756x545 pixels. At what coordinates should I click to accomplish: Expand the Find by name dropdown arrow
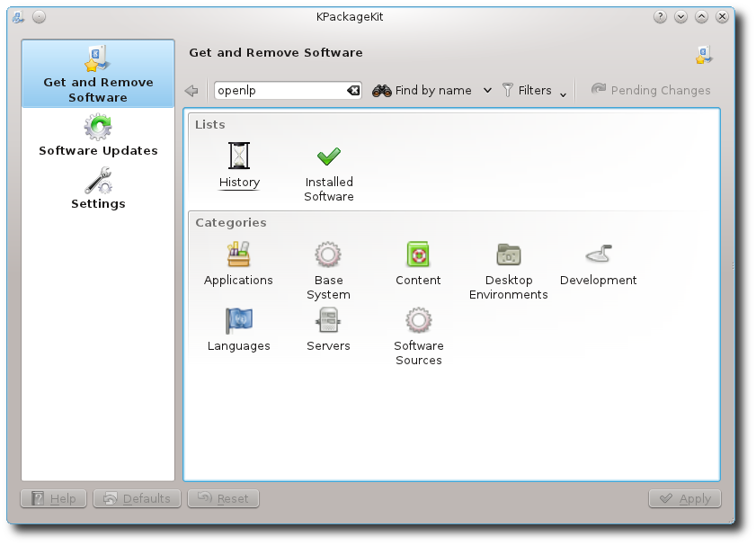tap(487, 90)
